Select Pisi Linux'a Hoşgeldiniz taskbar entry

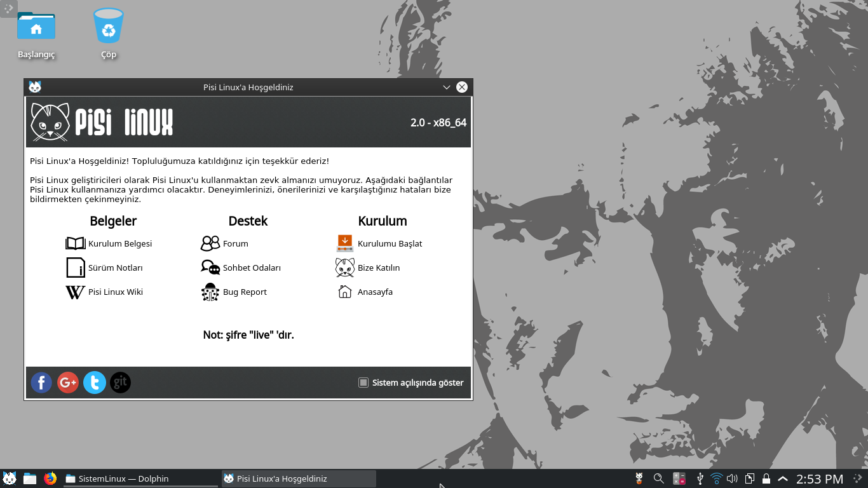299,478
